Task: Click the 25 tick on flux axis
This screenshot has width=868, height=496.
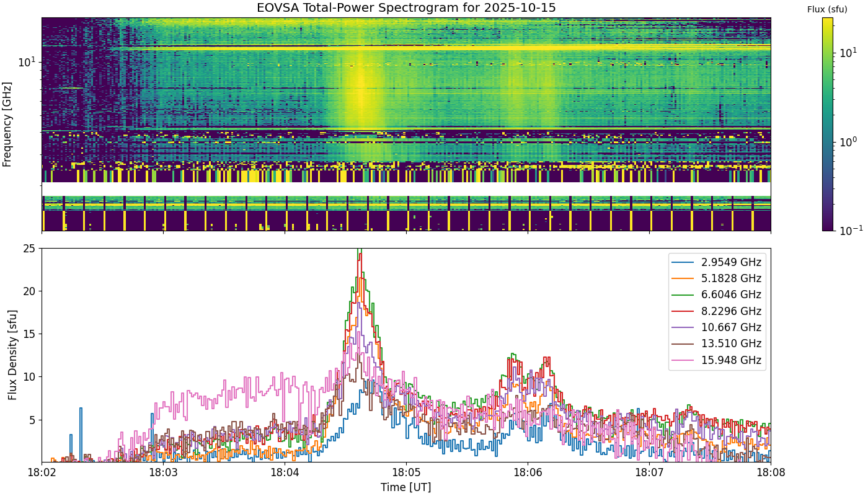Action: [30, 249]
